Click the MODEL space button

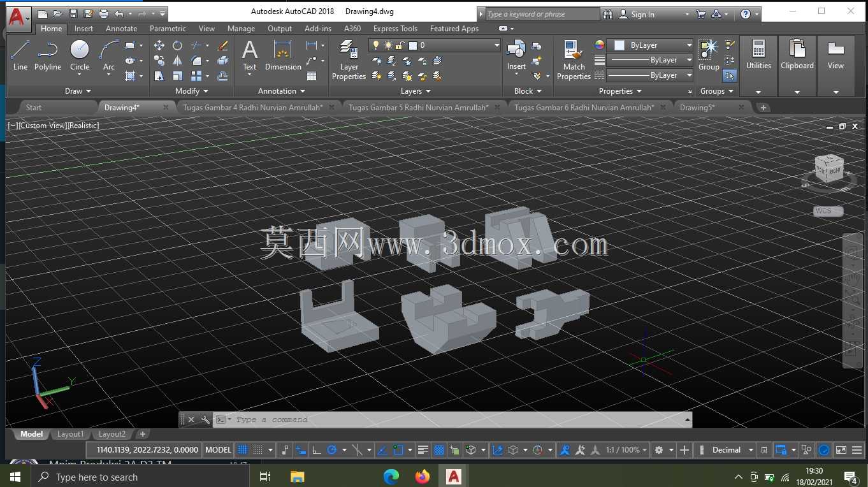pos(218,450)
